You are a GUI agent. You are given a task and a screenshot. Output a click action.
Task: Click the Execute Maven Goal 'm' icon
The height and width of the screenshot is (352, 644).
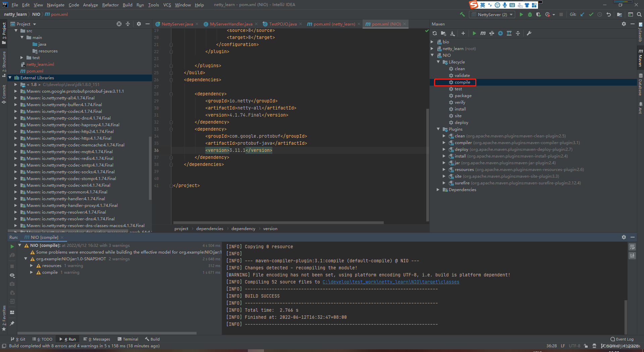pos(483,33)
